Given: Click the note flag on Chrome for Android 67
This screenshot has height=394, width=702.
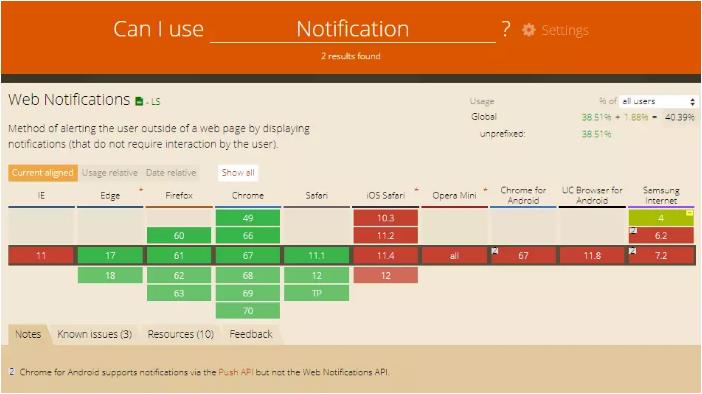Looking at the screenshot, I should pos(495,251).
